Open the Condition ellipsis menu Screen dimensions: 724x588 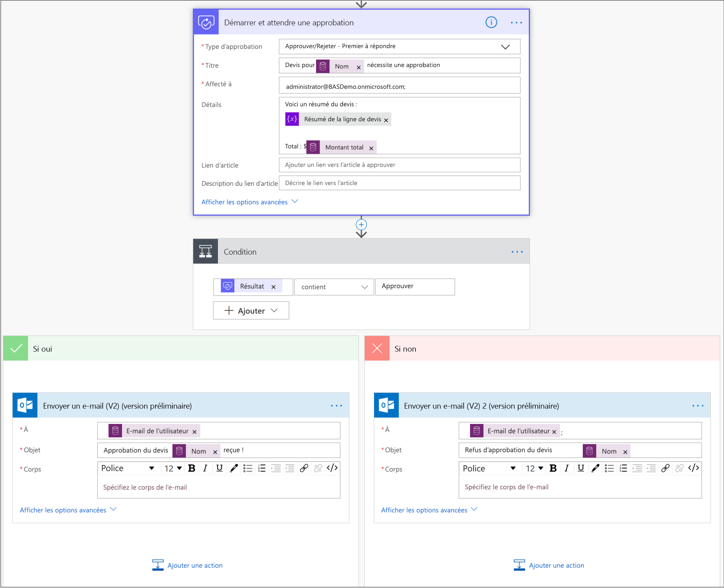(517, 252)
